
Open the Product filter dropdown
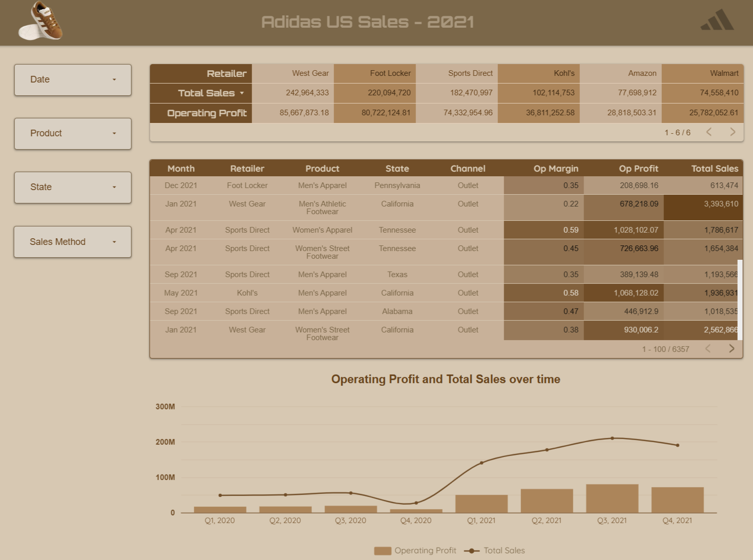click(x=73, y=133)
